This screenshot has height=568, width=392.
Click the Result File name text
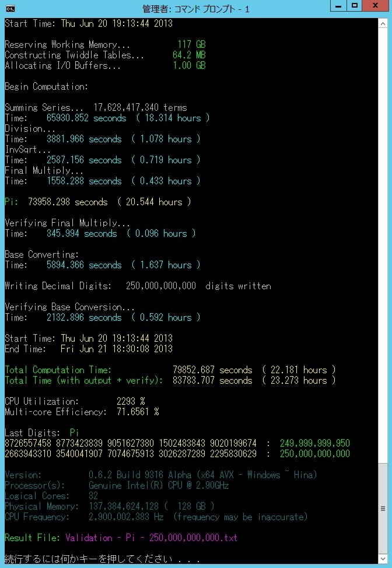pos(151,537)
